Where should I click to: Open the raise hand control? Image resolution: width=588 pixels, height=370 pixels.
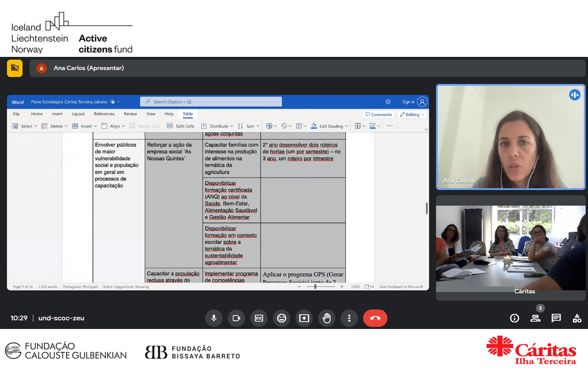(327, 318)
